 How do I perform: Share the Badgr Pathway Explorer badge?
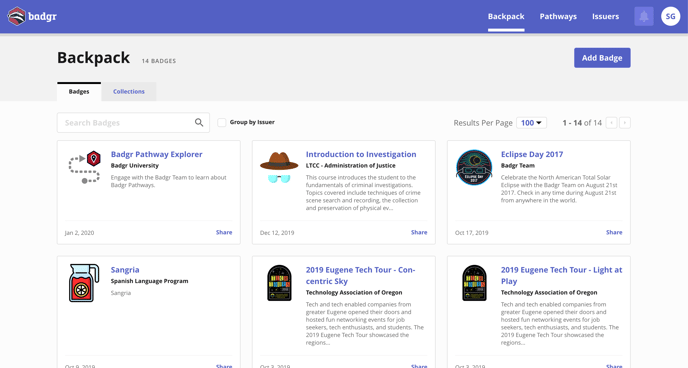click(224, 232)
